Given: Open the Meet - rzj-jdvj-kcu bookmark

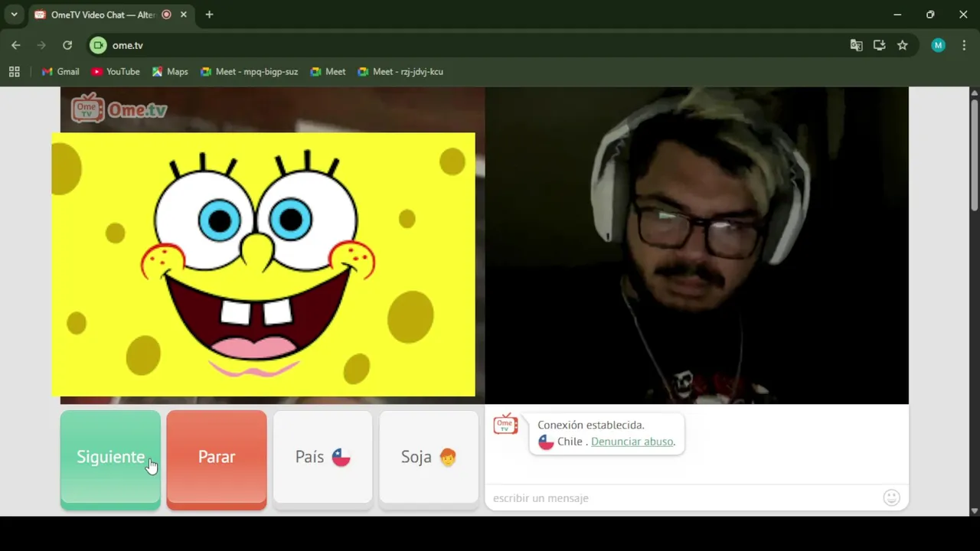Looking at the screenshot, I should pos(400,72).
